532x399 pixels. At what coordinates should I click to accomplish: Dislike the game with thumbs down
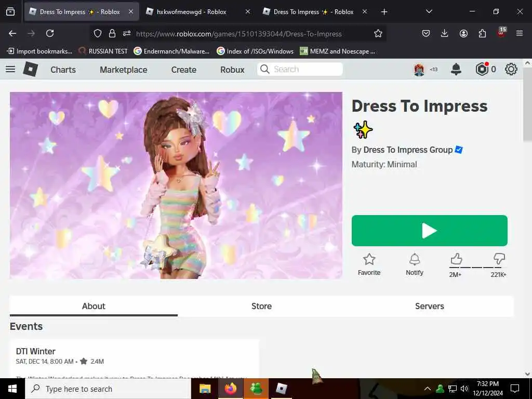[499, 259]
